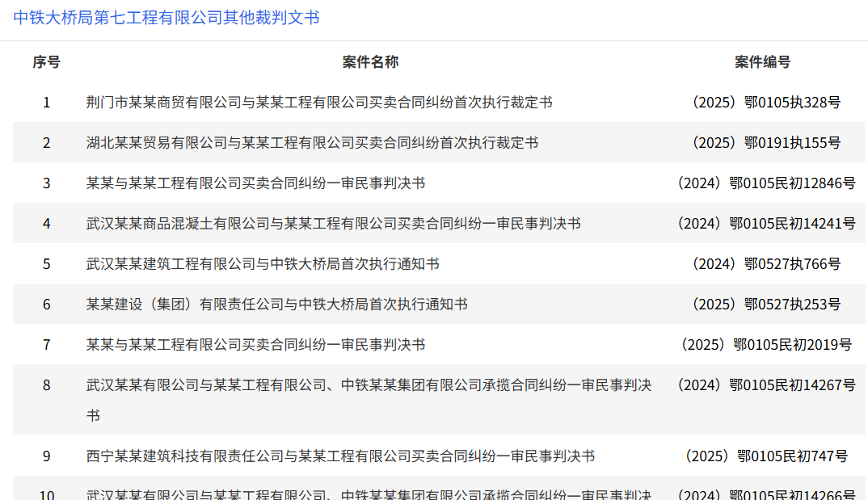Open the 荆门市某某商贸有限公司 case name in row 1
The image size is (868, 500).
[x=319, y=103]
